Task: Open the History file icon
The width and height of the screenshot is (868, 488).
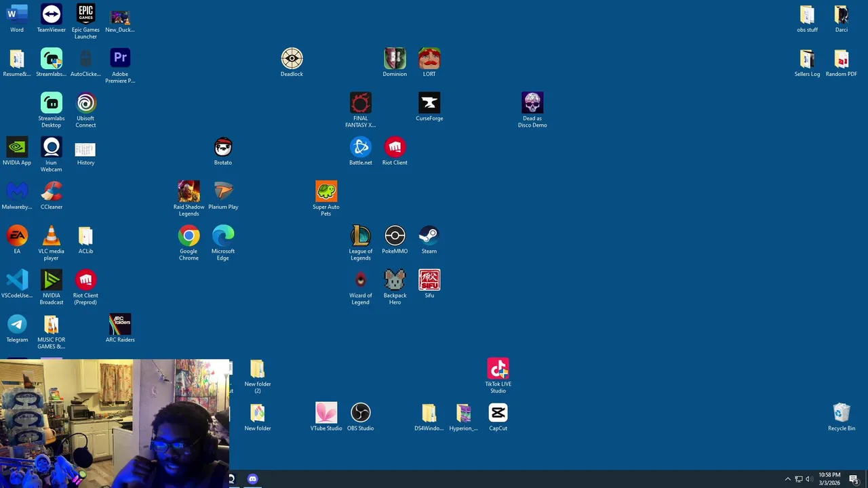Action: click(85, 149)
